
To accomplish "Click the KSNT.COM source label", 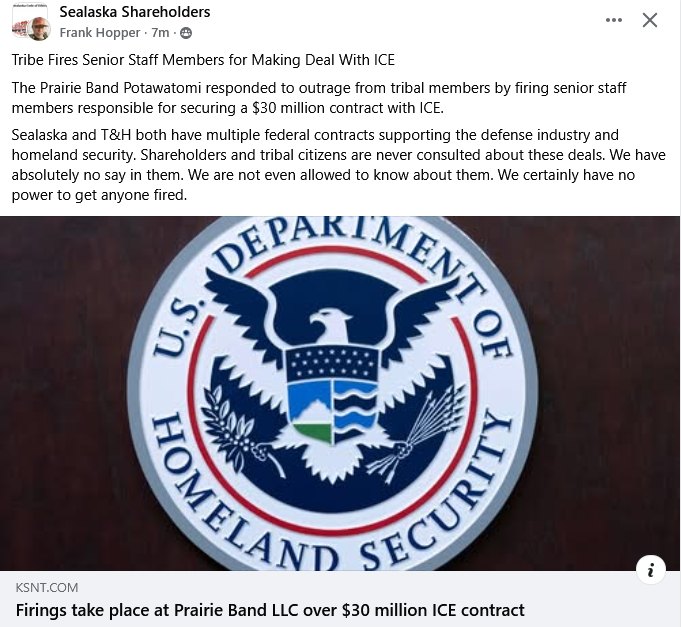I will [x=47, y=587].
